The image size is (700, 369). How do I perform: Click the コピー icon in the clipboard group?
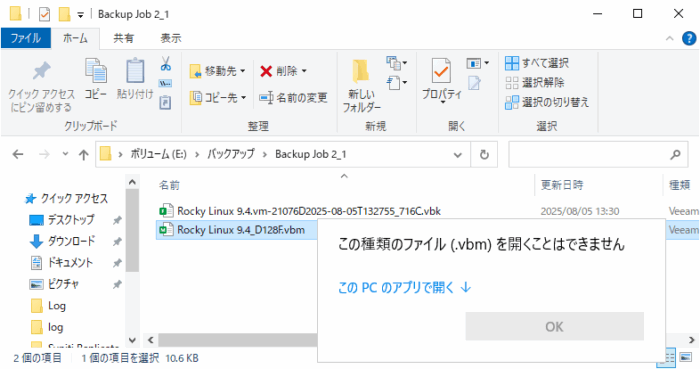click(96, 71)
